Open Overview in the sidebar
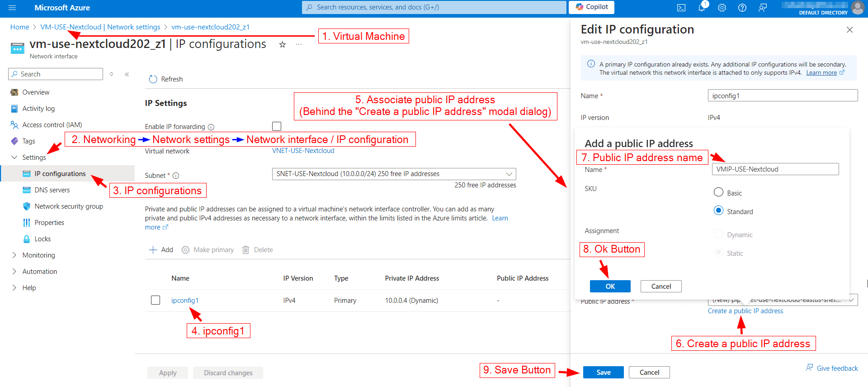868x387 pixels. 36,92
